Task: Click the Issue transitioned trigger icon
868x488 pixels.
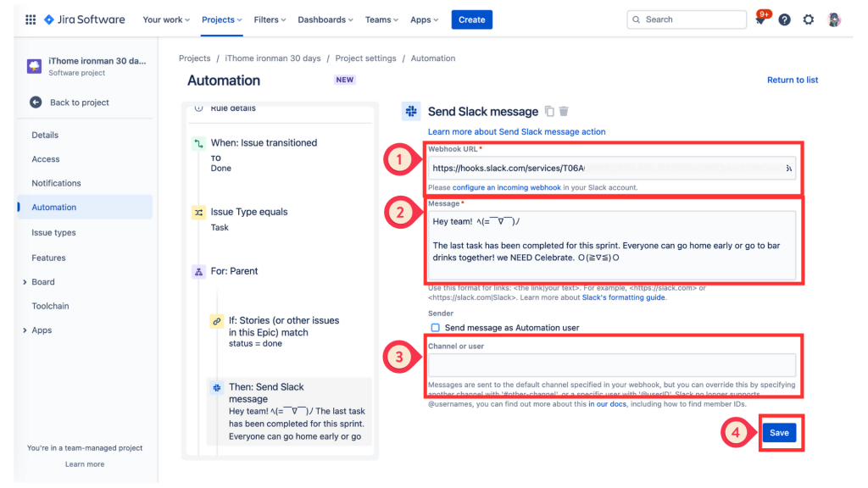Action: coord(198,143)
